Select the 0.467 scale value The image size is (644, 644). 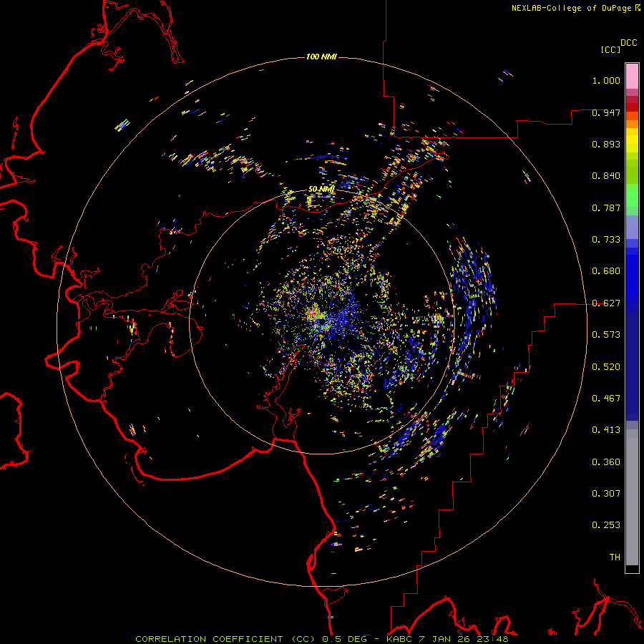click(x=606, y=399)
